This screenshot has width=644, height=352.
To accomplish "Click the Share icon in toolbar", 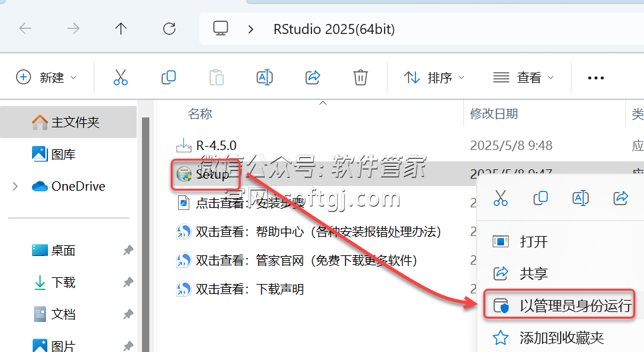I will click(313, 77).
